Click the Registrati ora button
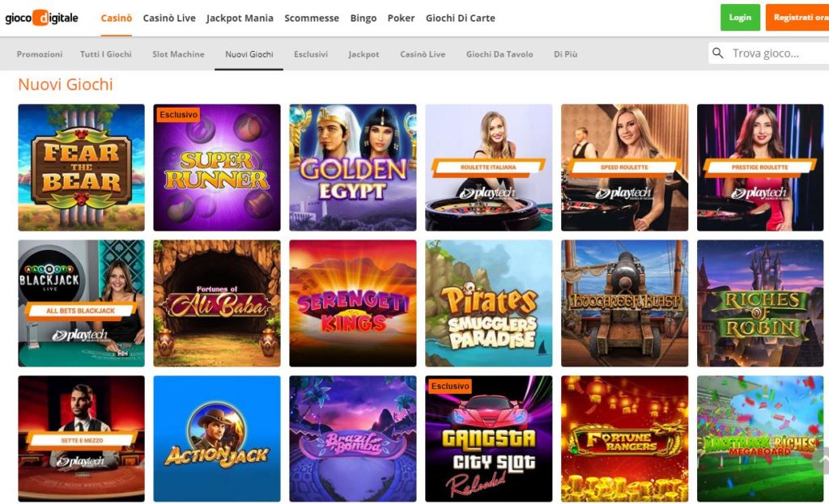 coord(797,18)
